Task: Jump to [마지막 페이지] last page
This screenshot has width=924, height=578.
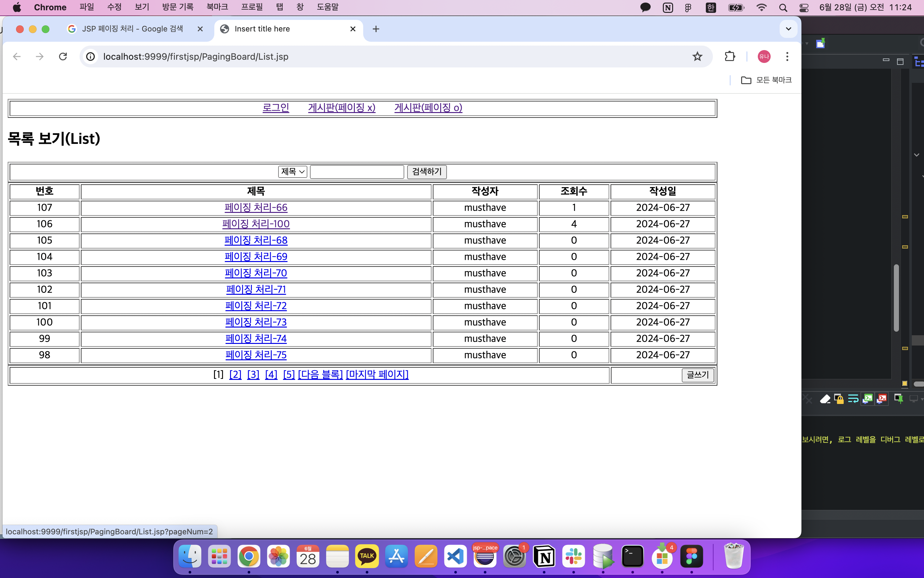Action: click(x=377, y=375)
